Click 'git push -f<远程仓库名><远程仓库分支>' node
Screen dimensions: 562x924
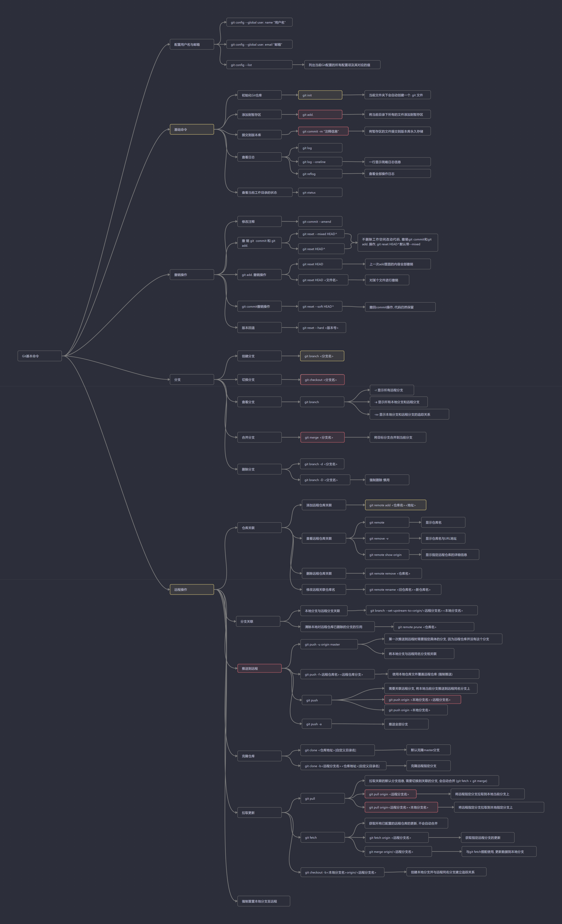(x=337, y=674)
